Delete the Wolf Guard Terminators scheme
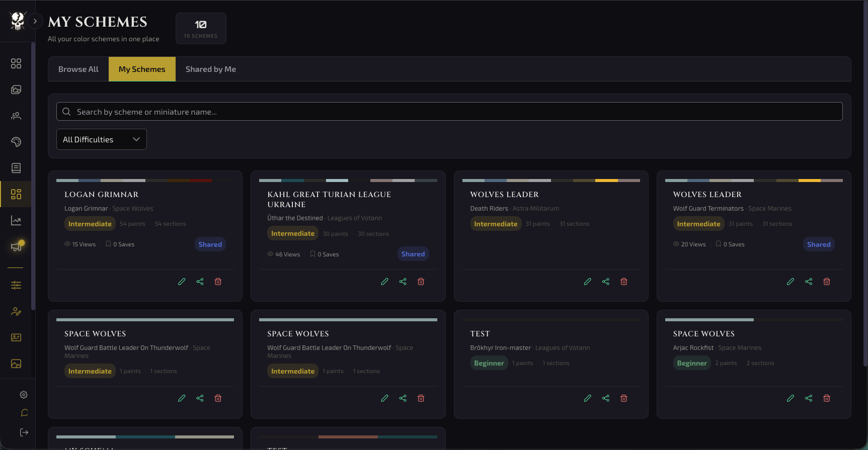Viewport: 868px width, 450px height. pyautogui.click(x=826, y=282)
